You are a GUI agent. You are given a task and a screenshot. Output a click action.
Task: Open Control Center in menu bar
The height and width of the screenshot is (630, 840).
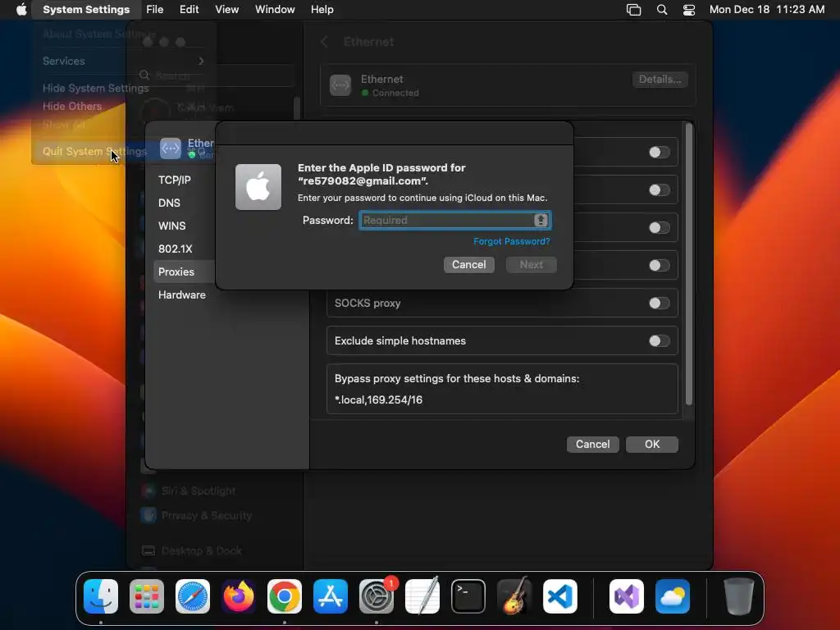click(689, 10)
